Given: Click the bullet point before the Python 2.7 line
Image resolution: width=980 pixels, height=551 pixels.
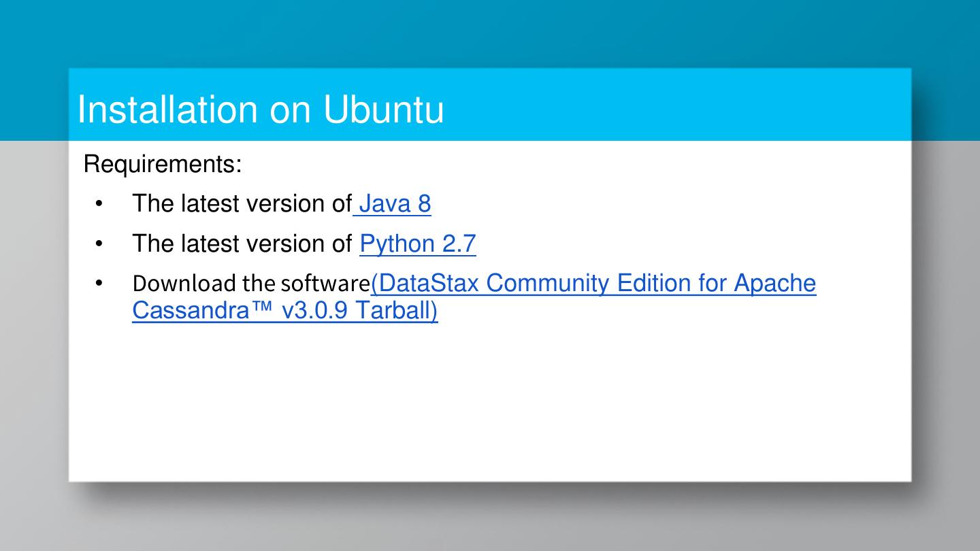Looking at the screenshot, I should click(x=99, y=244).
